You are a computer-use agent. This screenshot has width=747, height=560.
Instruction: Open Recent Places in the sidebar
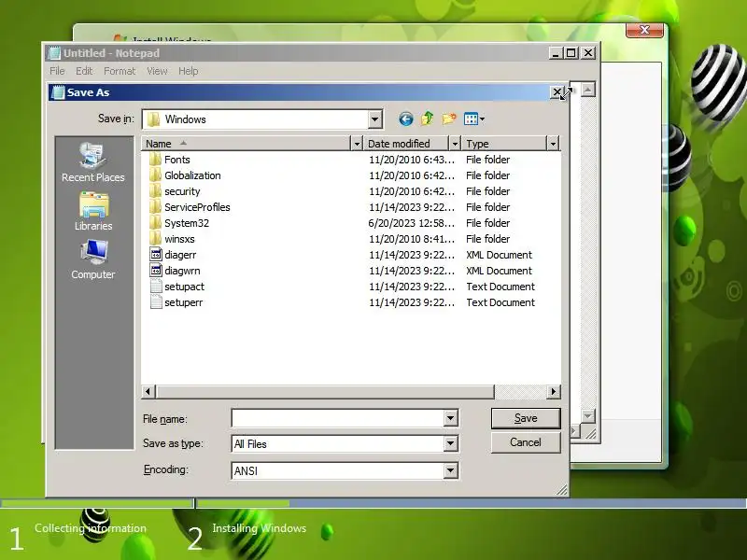click(92, 162)
